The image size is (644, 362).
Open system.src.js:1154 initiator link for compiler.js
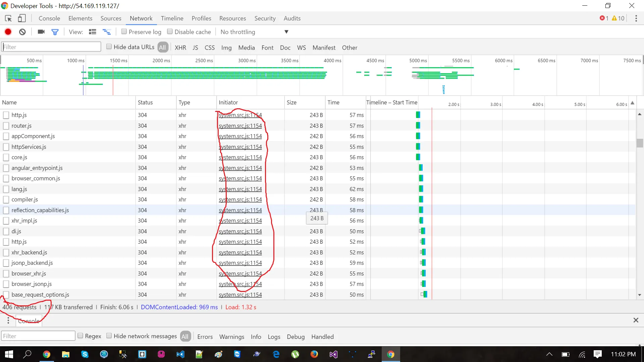tap(240, 199)
